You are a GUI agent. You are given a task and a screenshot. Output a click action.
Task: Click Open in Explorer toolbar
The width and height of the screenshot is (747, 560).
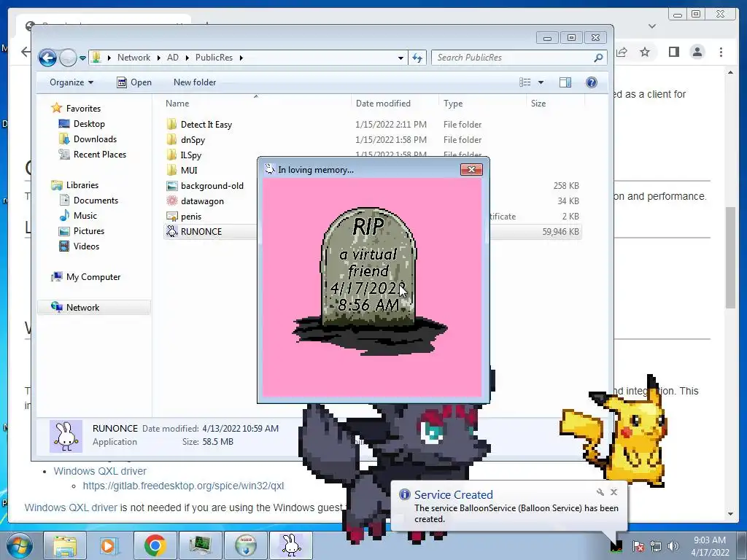click(x=134, y=82)
